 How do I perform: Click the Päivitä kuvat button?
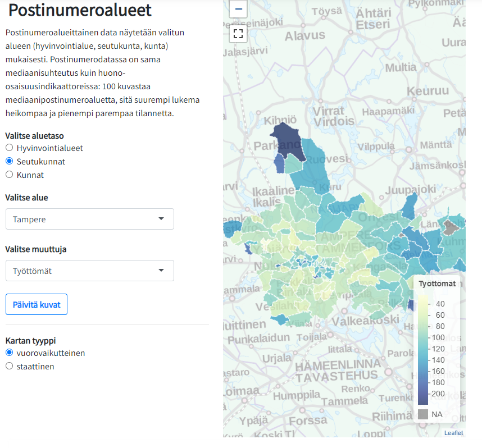click(37, 304)
